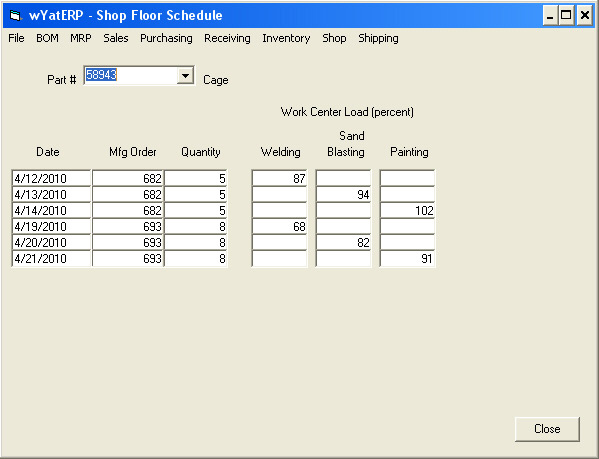Select the Painting load cell showing 102

tap(408, 210)
